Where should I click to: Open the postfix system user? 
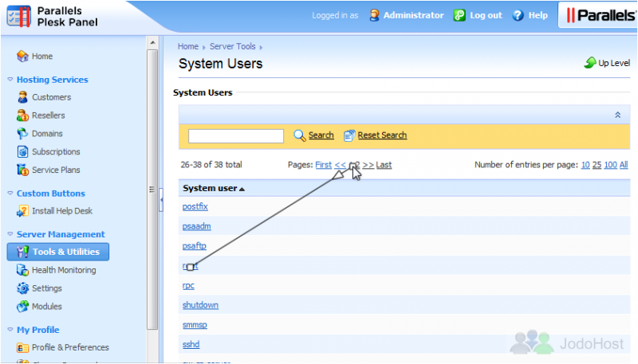[195, 206]
